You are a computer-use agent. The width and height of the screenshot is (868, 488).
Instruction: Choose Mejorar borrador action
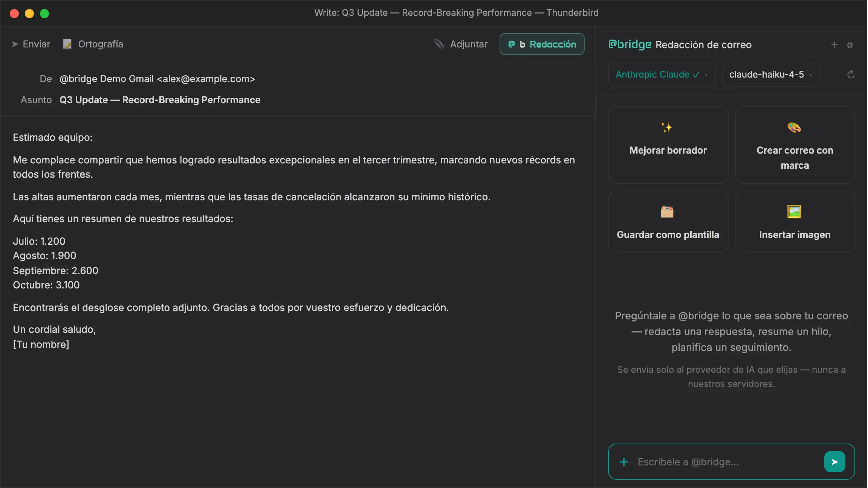point(668,145)
